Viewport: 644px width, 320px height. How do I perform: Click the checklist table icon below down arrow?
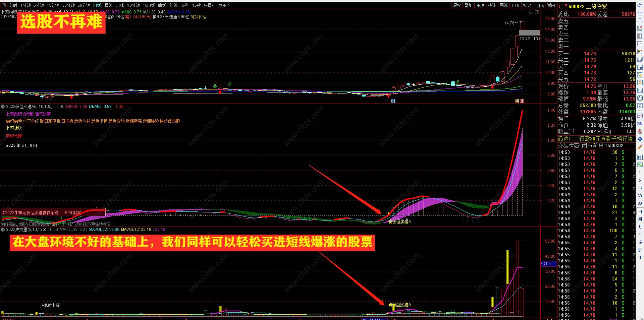[640, 28]
